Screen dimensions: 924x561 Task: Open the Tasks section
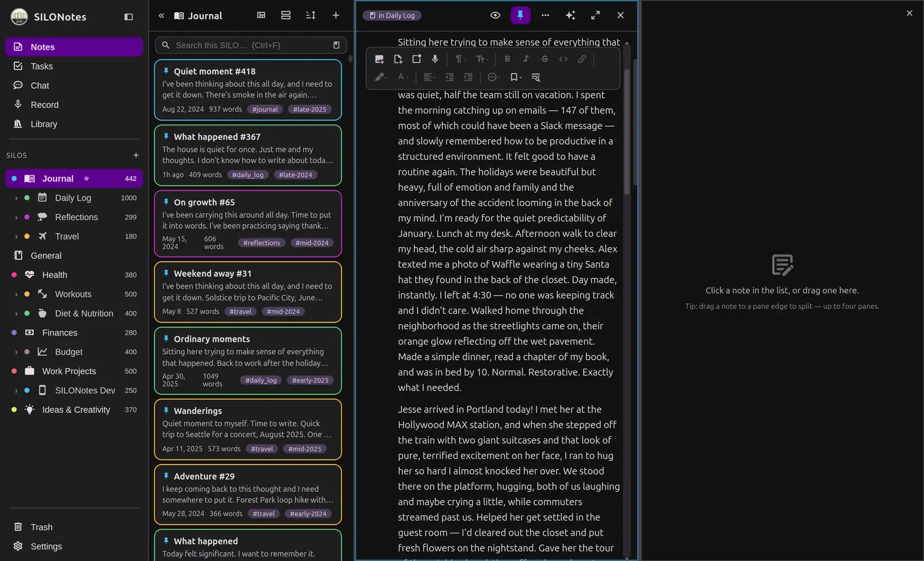point(74,66)
